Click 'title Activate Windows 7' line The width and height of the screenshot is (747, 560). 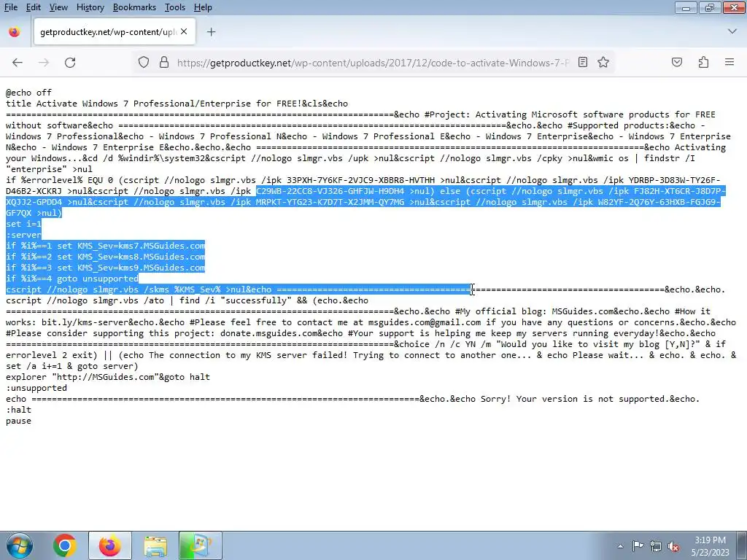(177, 104)
